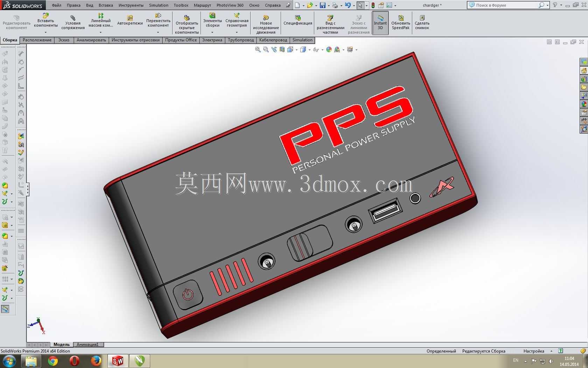Screen dimensions: 588x368
Task: Open File Explorer folder icon in task pane
Action: 584,87
